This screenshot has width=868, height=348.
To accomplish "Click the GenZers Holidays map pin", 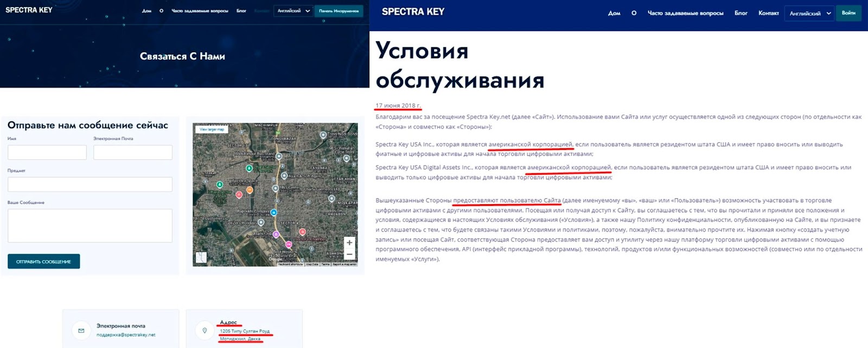I will (261, 223).
